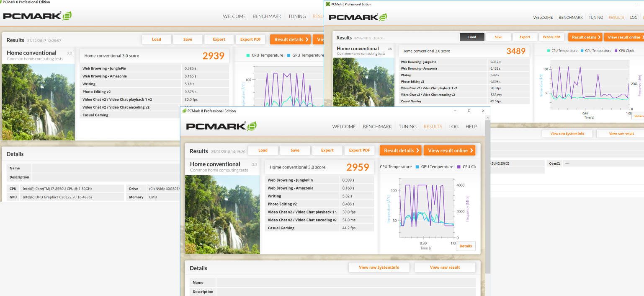Open the HELP tab in the front window

tap(471, 127)
